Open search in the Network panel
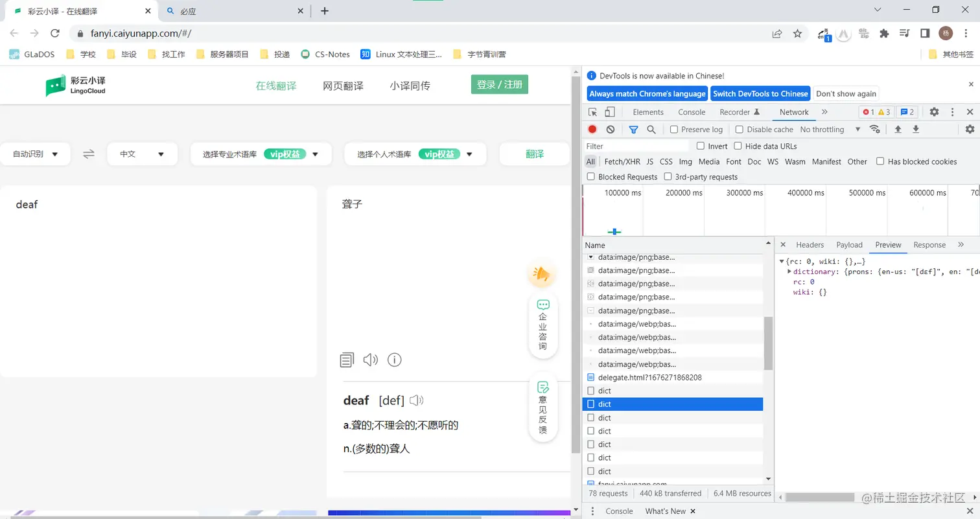The image size is (980, 519). 651,129
